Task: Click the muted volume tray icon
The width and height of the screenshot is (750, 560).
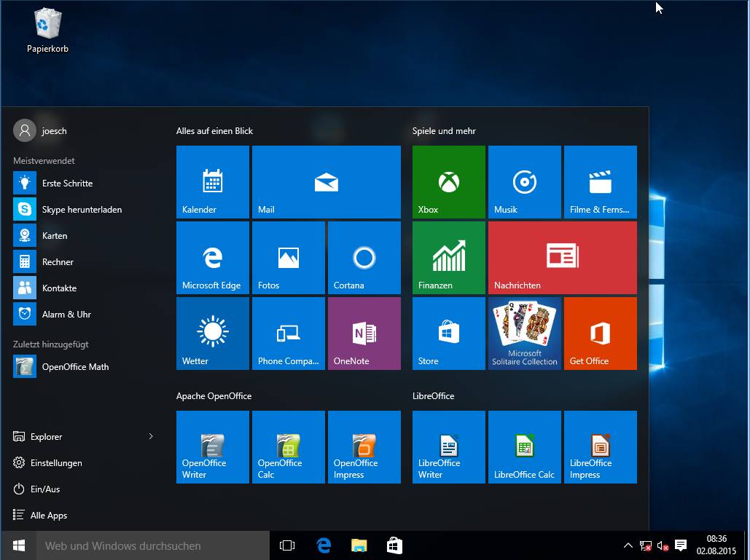Action: pyautogui.click(x=663, y=545)
